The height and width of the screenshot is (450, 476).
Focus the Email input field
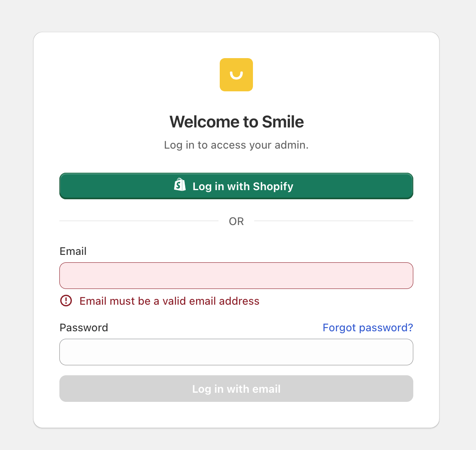tap(236, 276)
